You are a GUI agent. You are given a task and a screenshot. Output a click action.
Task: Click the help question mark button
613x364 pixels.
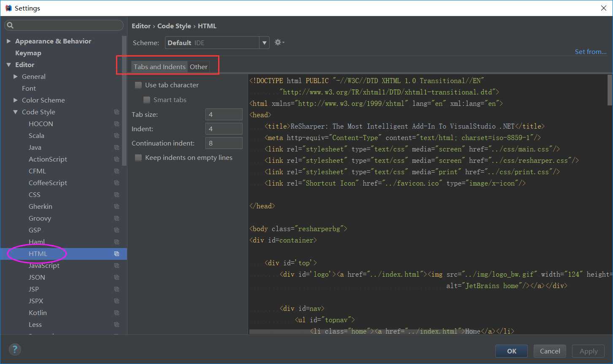pyautogui.click(x=15, y=349)
